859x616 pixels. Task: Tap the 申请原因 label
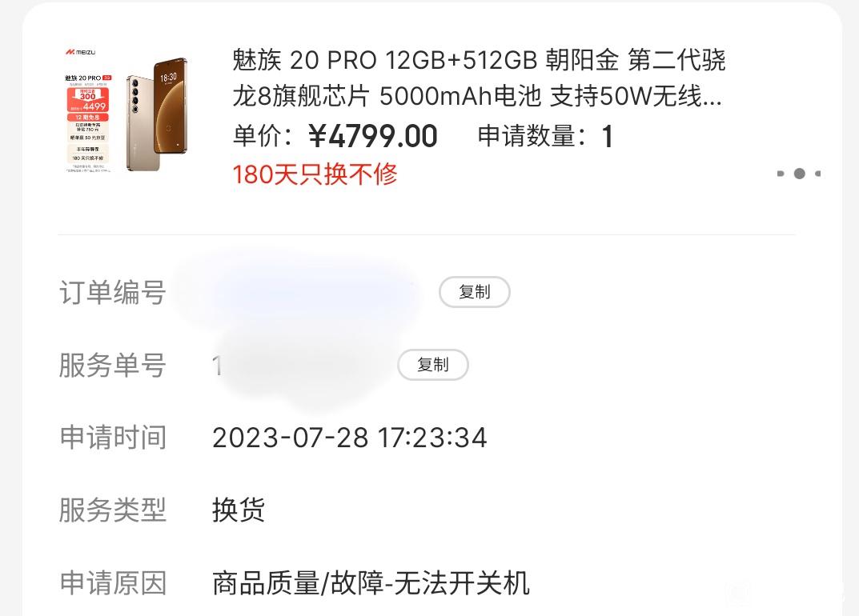point(113,583)
